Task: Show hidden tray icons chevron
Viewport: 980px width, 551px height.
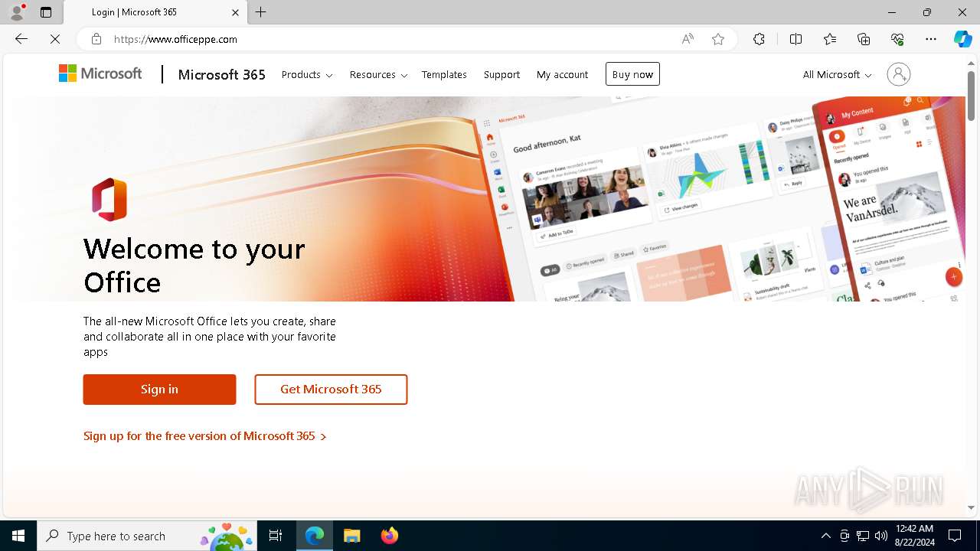Action: point(826,536)
